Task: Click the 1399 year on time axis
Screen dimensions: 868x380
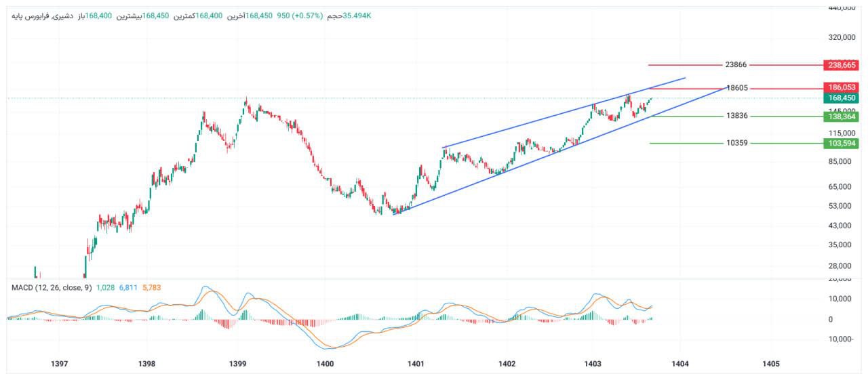Action: click(237, 364)
